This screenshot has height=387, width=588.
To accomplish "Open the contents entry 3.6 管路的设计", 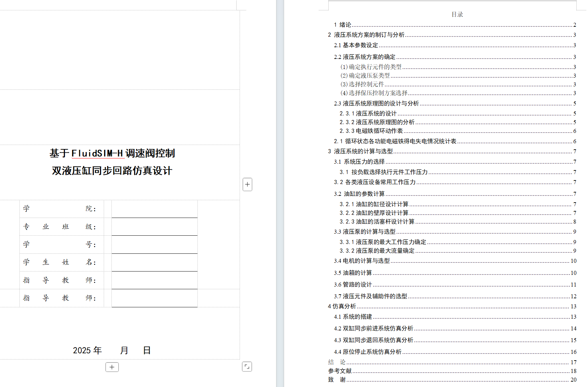I will (x=455, y=285).
